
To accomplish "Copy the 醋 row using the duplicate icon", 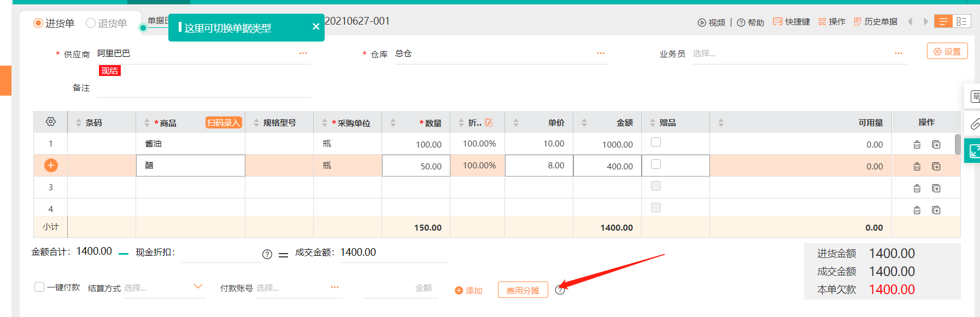I will [936, 167].
